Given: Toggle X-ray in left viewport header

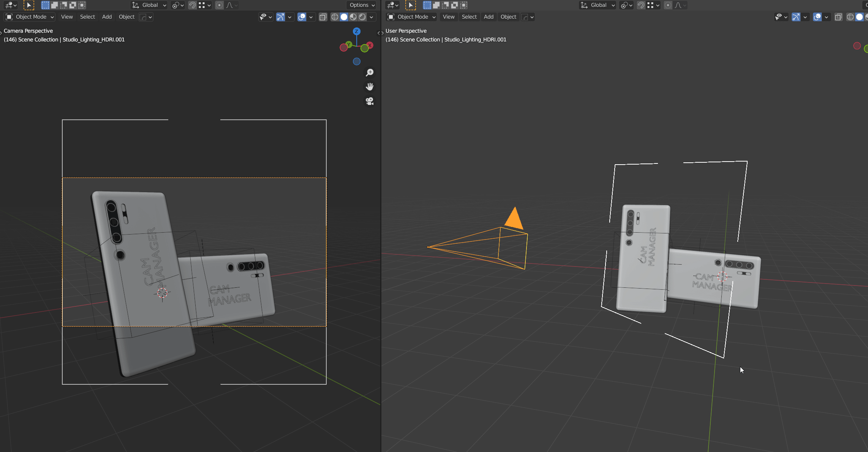Looking at the screenshot, I should (323, 17).
